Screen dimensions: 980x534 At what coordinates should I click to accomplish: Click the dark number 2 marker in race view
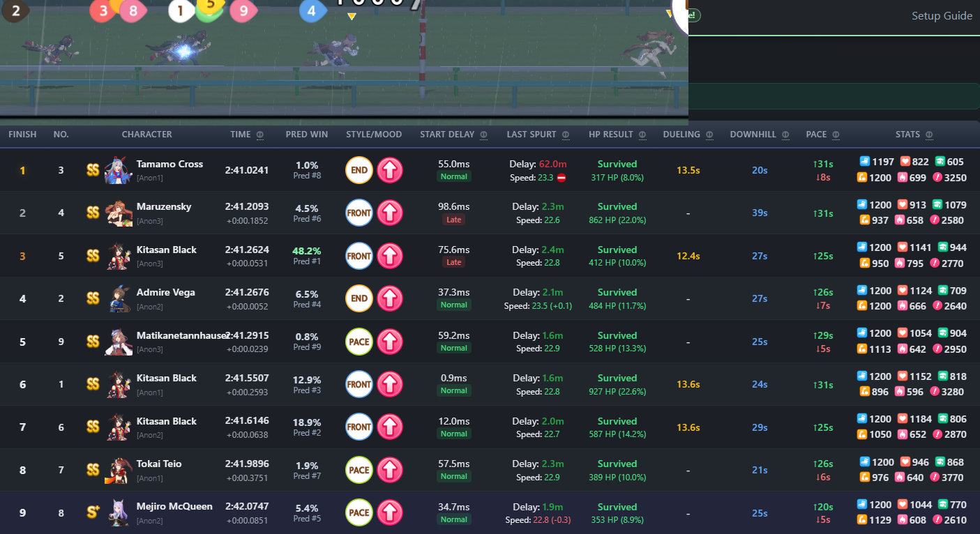pos(15,10)
